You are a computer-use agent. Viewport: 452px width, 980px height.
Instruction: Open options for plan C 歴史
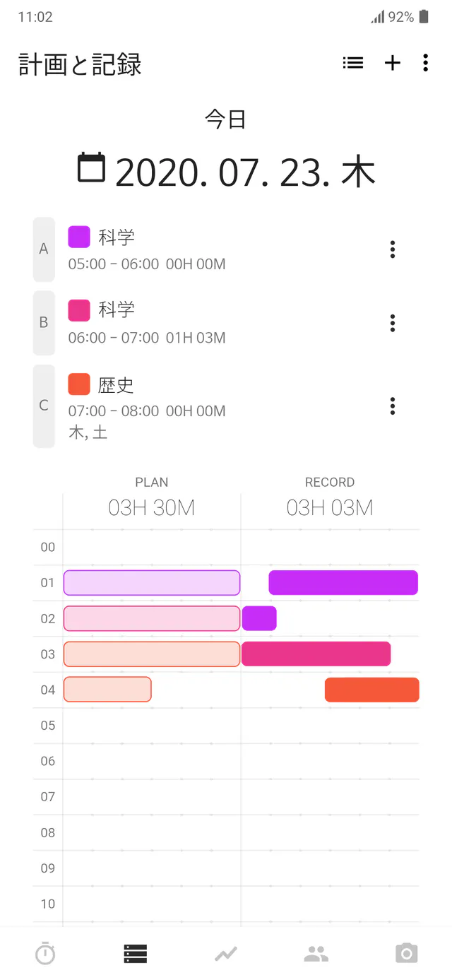(392, 406)
